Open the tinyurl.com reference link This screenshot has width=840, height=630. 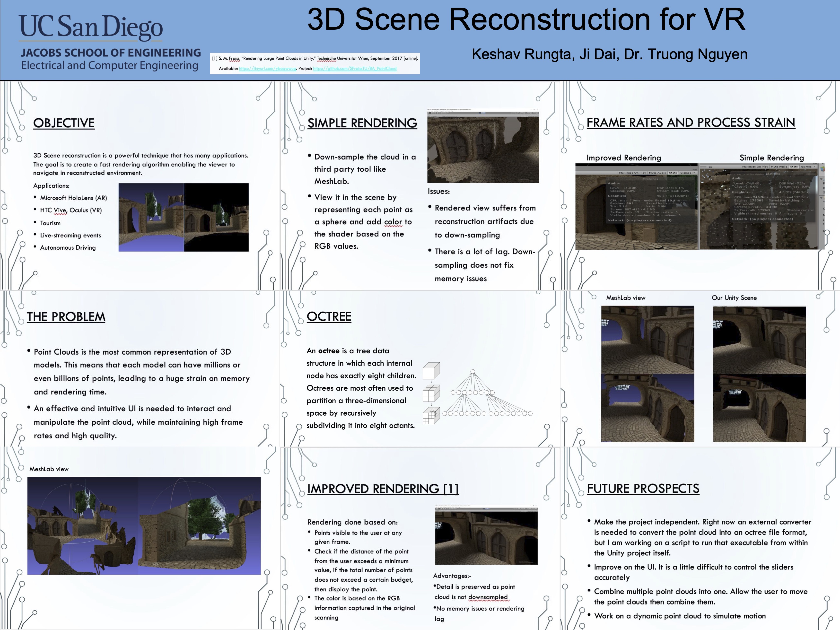point(267,69)
